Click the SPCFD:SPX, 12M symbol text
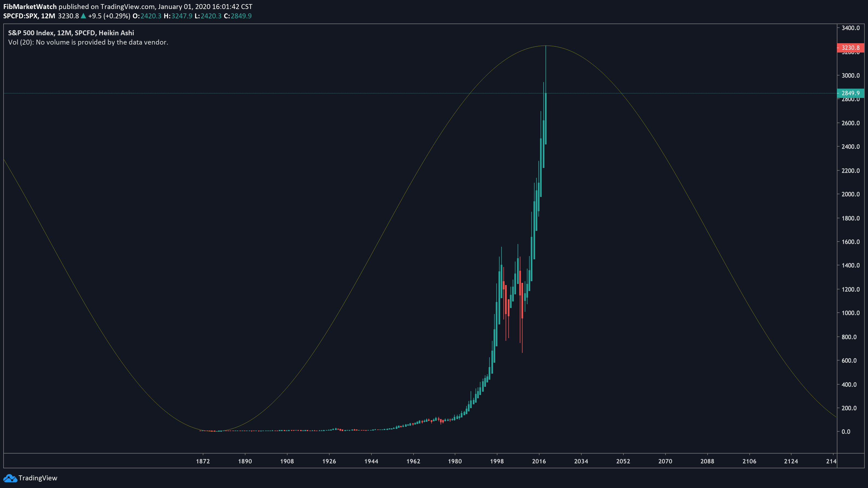This screenshot has width=868, height=488. pyautogui.click(x=29, y=16)
